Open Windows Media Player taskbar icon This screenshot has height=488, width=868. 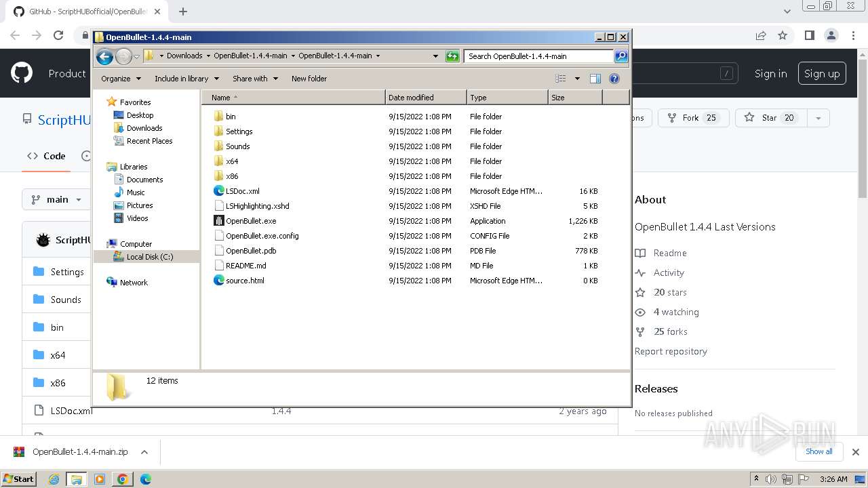[x=100, y=479]
